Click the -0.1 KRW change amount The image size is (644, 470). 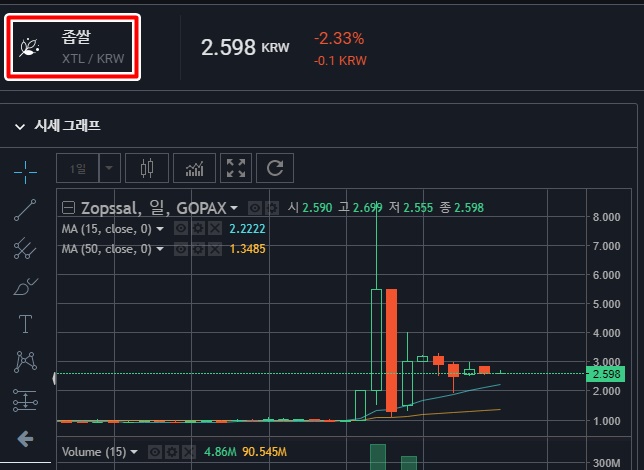[340, 61]
